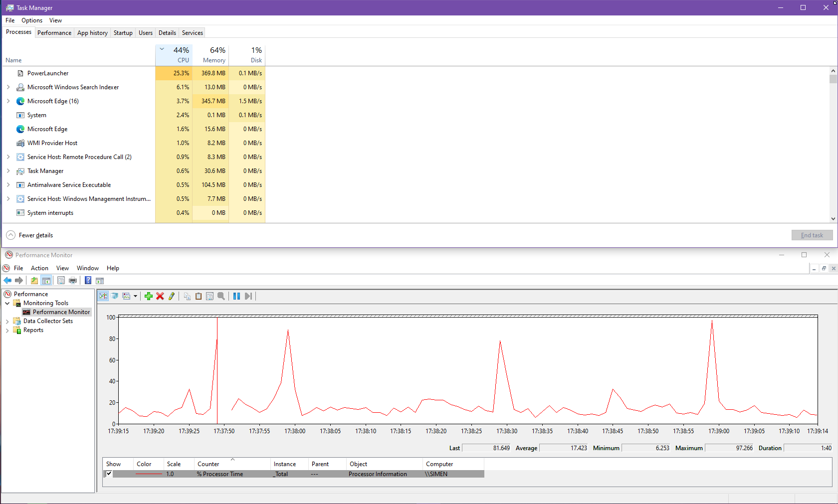The width and height of the screenshot is (838, 504).
Task: Expand Data Collector Sets tree node
Action: coord(7,322)
